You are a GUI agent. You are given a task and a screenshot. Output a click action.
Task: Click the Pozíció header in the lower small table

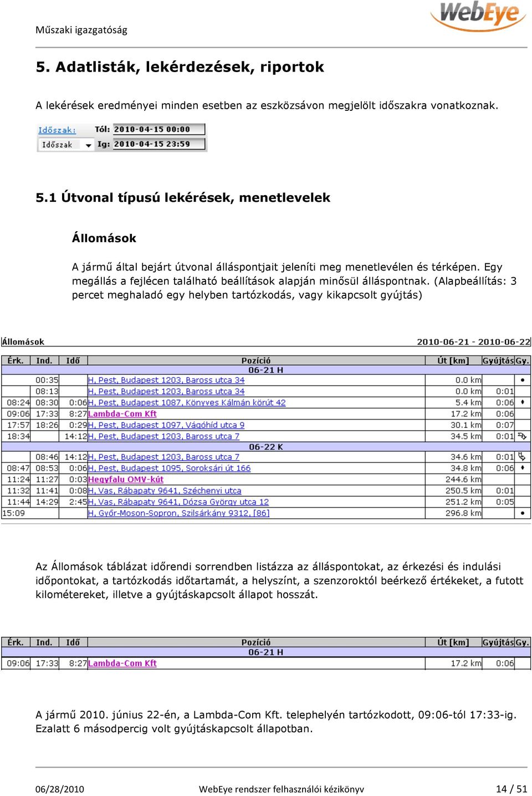[x=256, y=642]
